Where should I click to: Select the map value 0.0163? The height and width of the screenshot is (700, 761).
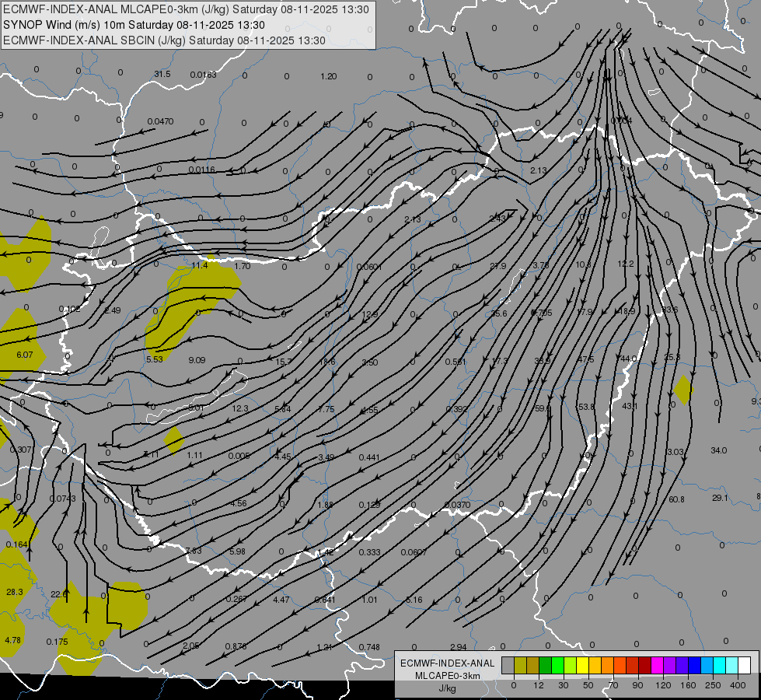pyautogui.click(x=204, y=75)
